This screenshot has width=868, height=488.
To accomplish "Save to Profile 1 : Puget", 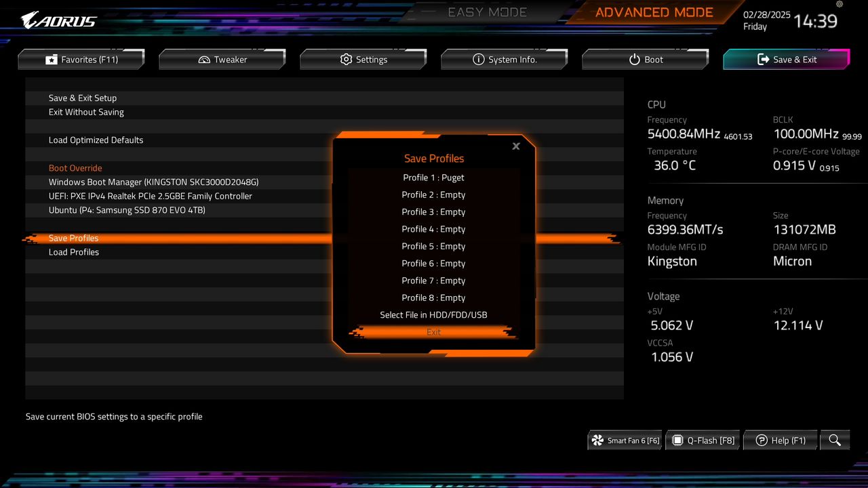I will tap(434, 178).
